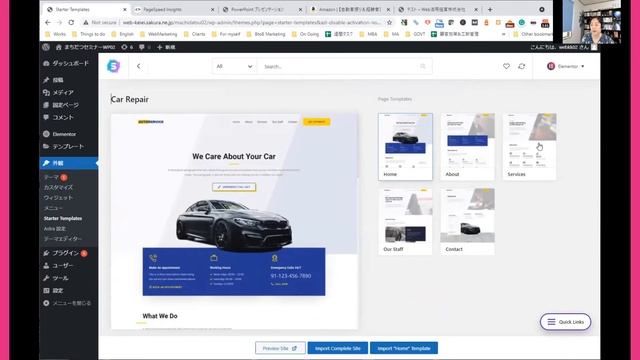The image size is (640, 360).
Task: Open the Widgets (ウィジェット) submenu
Action: pos(58,198)
